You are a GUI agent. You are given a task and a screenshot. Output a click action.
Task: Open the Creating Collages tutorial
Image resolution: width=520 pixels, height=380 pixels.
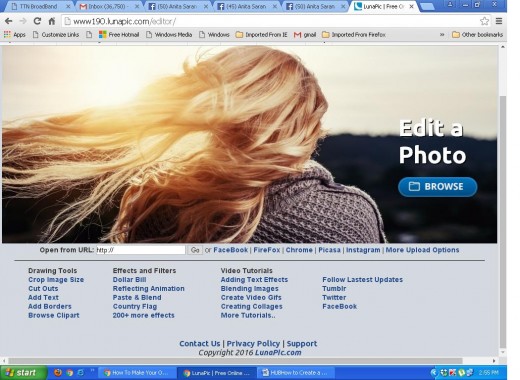(x=251, y=307)
